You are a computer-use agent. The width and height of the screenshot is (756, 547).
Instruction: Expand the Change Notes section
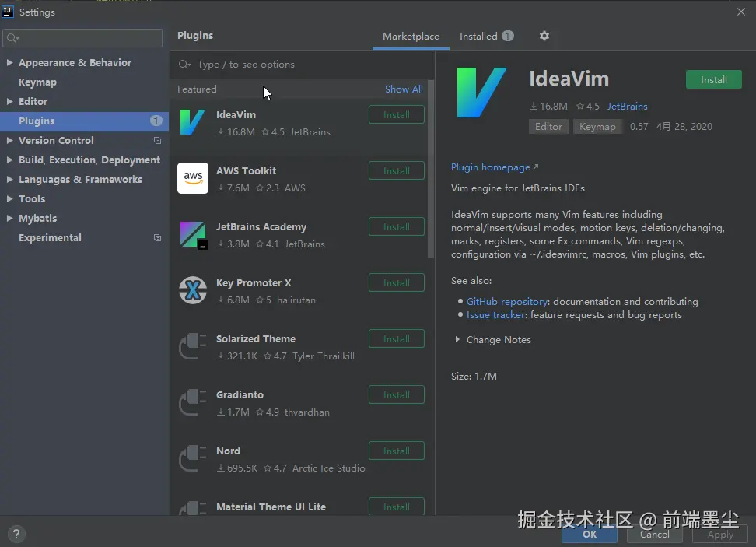click(457, 339)
